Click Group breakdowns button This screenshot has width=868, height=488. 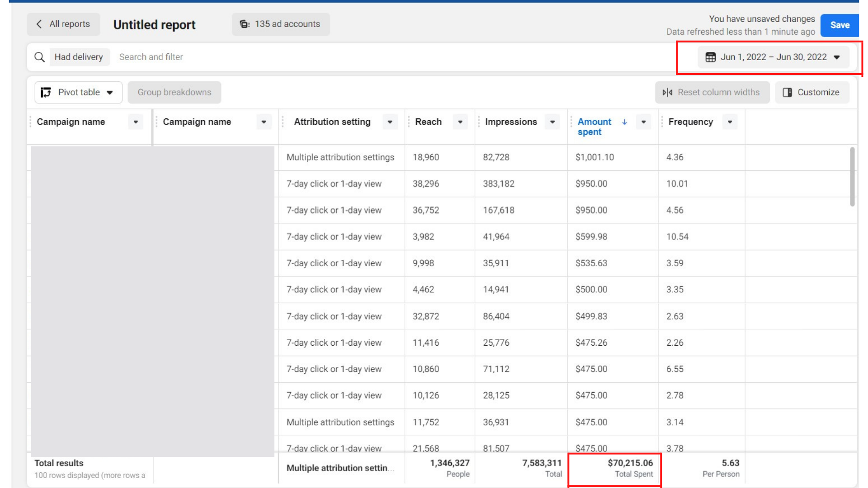(175, 92)
